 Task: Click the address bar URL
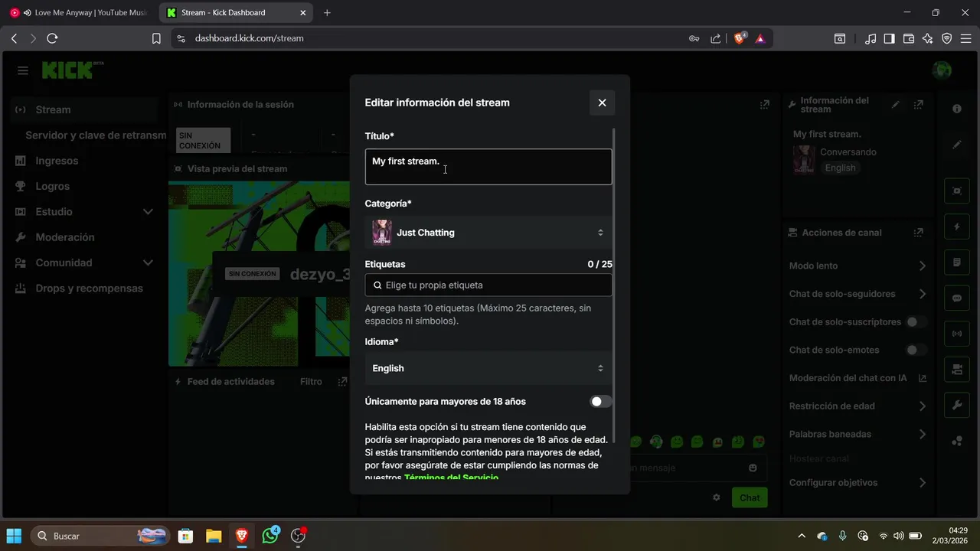pos(249,38)
